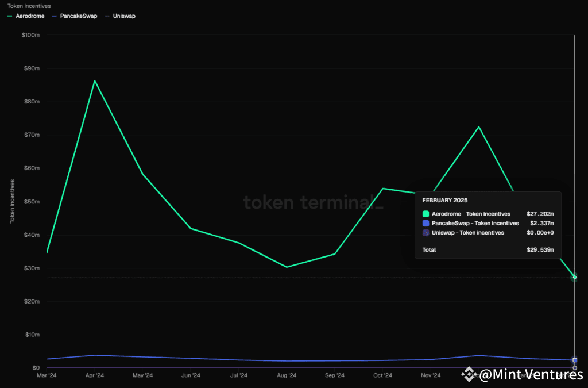The image size is (588, 388).
Task: Click 'Aerodrome - Token incentives' tooltip row
Action: click(x=488, y=214)
